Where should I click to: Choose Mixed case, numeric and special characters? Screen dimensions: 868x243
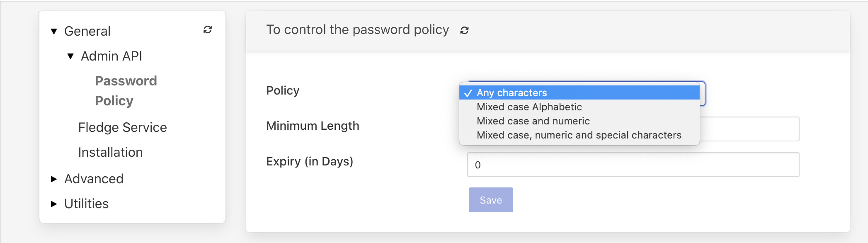[x=579, y=135]
